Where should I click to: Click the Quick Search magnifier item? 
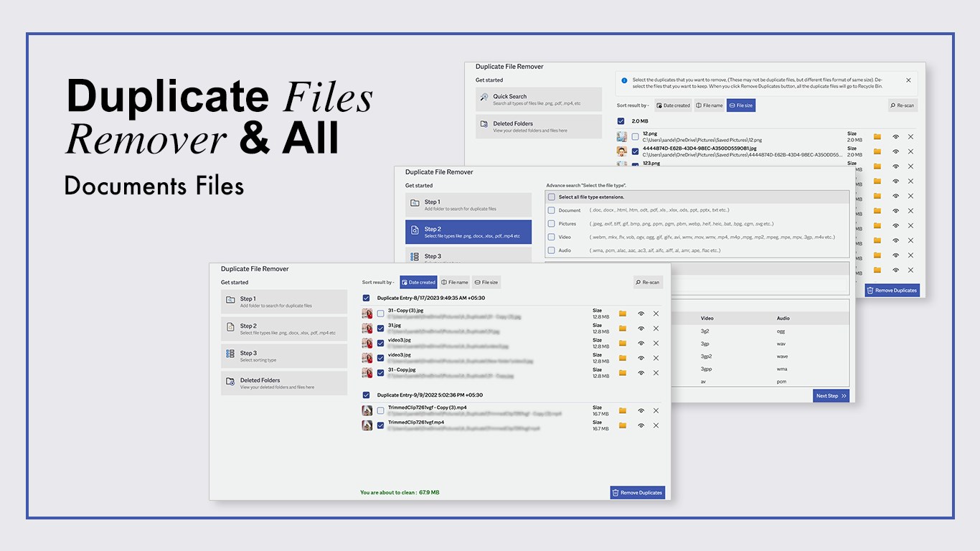(x=539, y=99)
